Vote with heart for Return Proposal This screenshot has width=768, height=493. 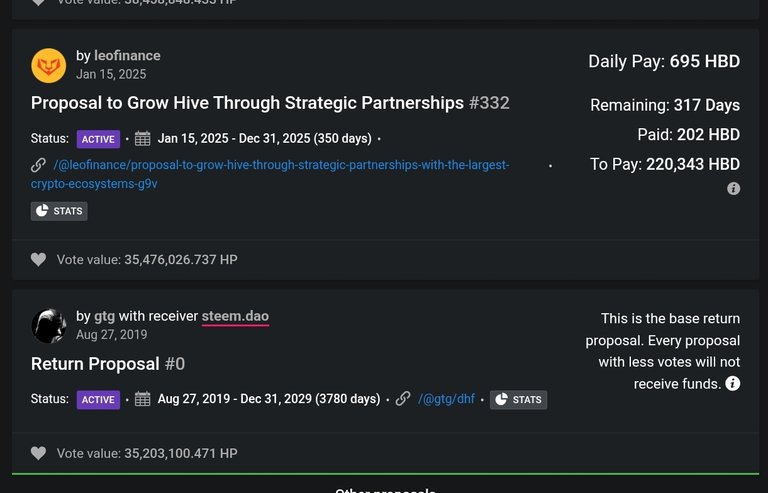pos(38,453)
